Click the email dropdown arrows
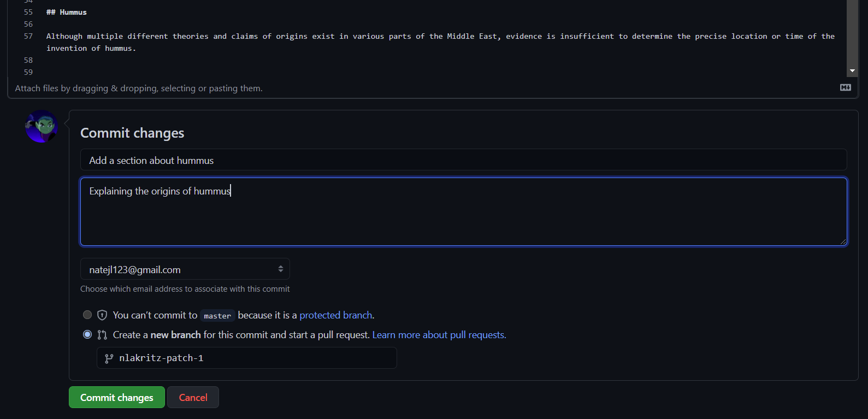The image size is (868, 419). click(280, 269)
